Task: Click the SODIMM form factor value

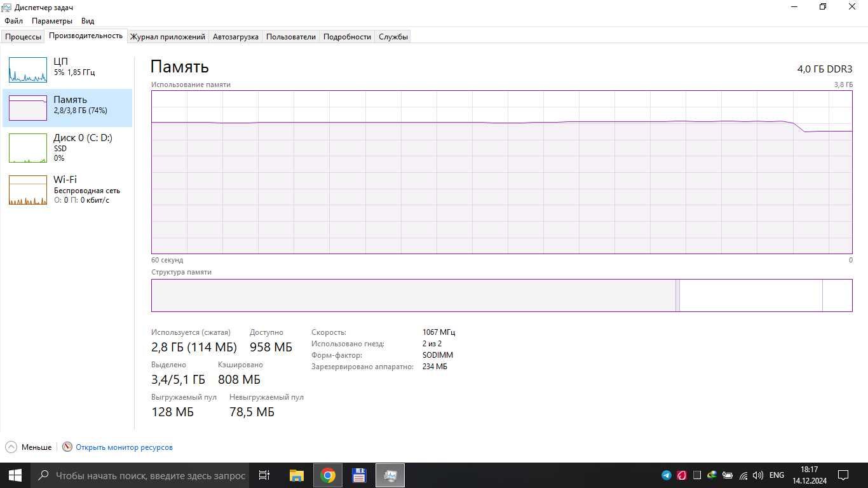Action: coord(438,355)
